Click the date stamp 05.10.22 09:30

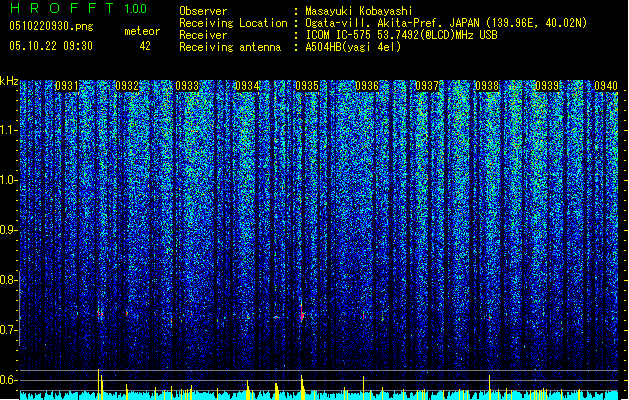(x=51, y=46)
